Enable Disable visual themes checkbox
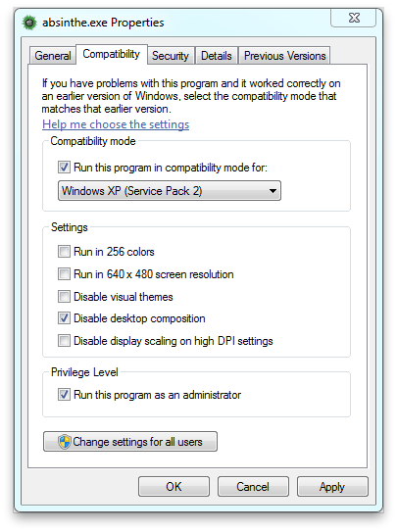The width and height of the screenshot is (397, 532). (64, 296)
